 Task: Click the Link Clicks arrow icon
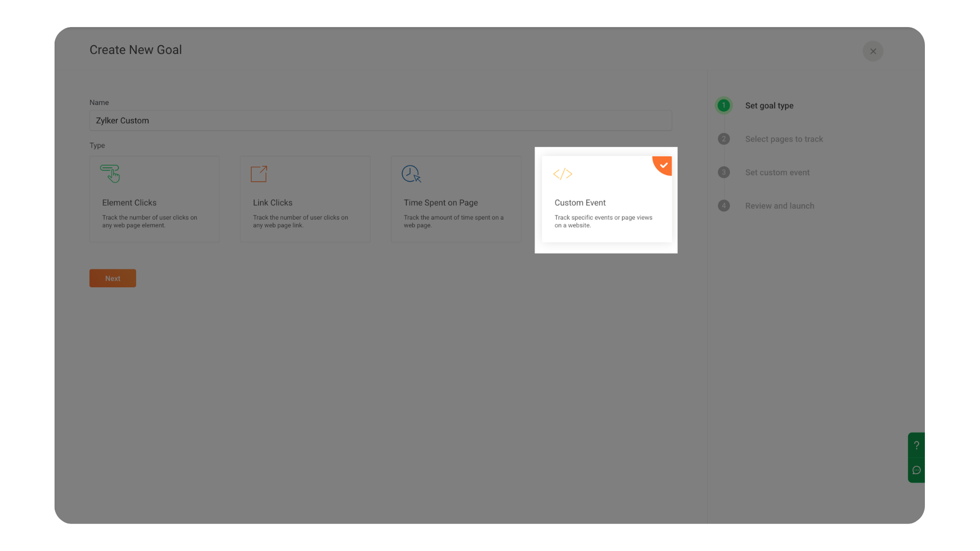click(259, 173)
